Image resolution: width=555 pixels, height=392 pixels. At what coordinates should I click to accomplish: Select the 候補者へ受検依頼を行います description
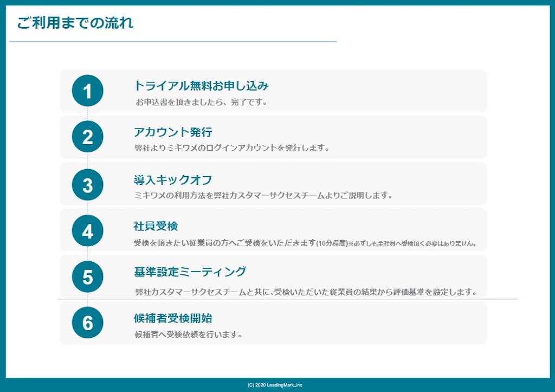point(188,335)
